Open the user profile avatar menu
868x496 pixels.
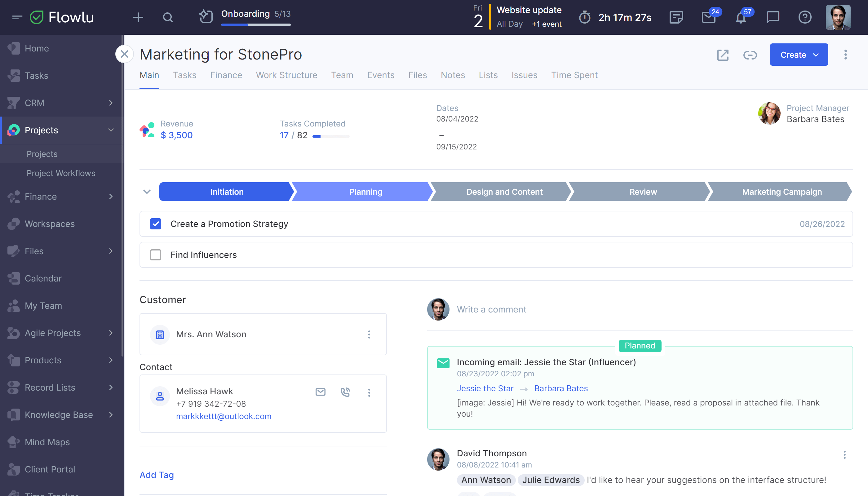point(838,17)
